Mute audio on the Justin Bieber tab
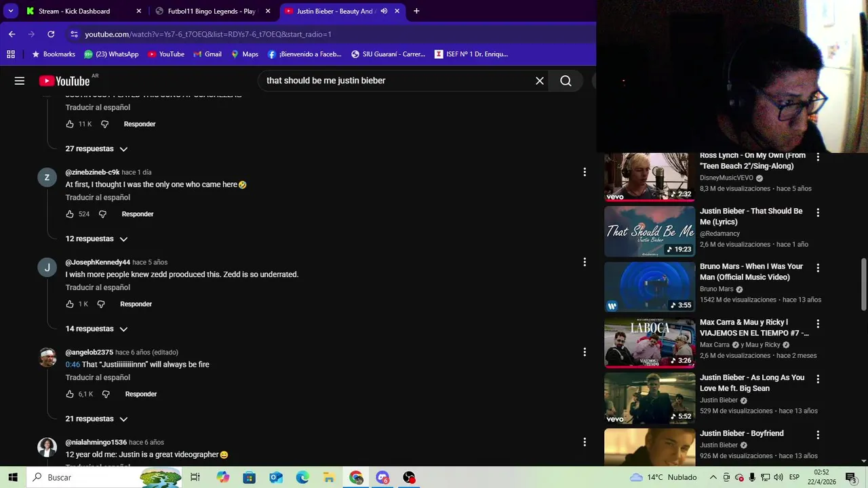The width and height of the screenshot is (868, 488). [384, 11]
